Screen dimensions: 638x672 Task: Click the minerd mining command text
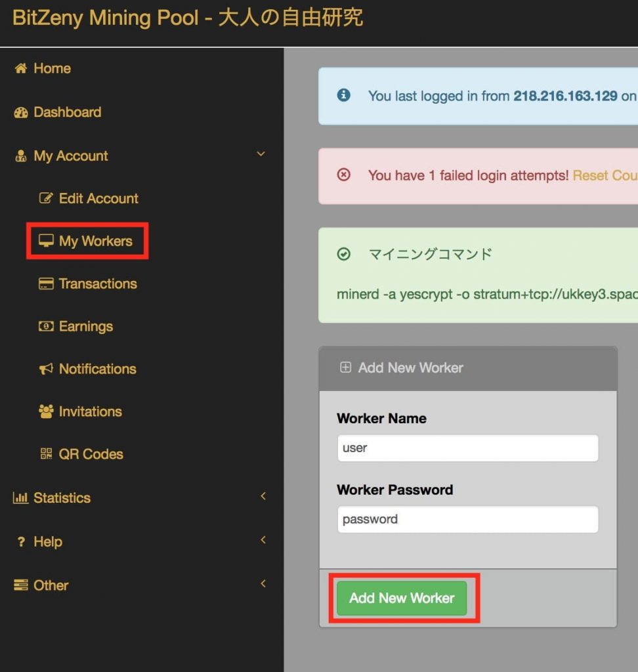[487, 295]
